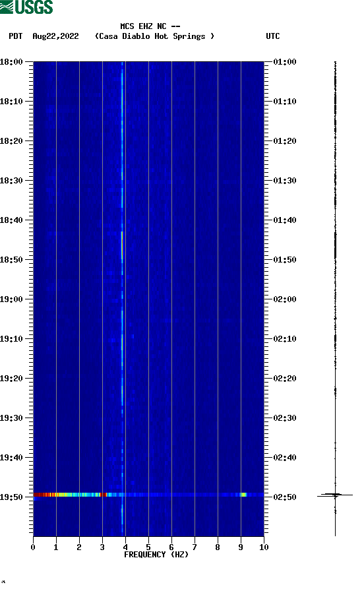This screenshot has height=589, width=364.
Task: Click the 18:20 PDT time label
Action: coord(11,141)
